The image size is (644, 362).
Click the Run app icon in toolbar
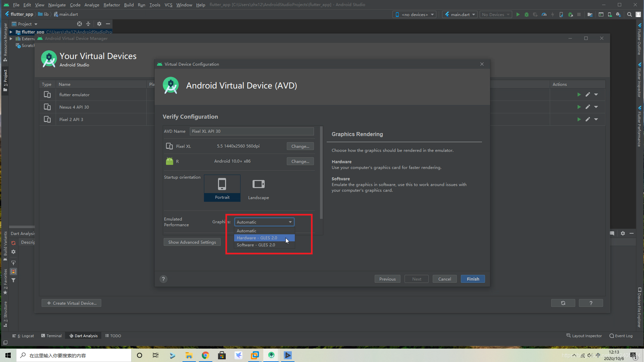pos(518,14)
